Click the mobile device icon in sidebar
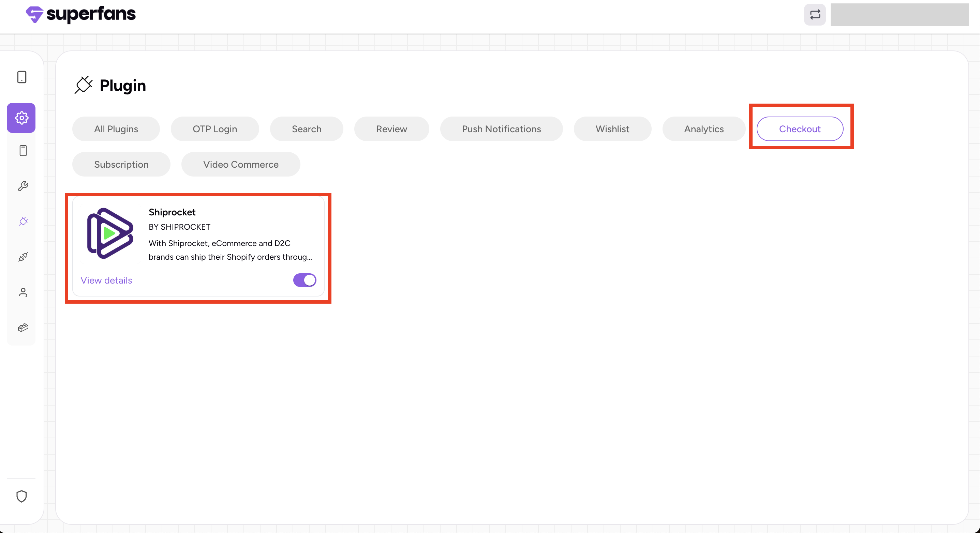The image size is (980, 533). pos(22,77)
